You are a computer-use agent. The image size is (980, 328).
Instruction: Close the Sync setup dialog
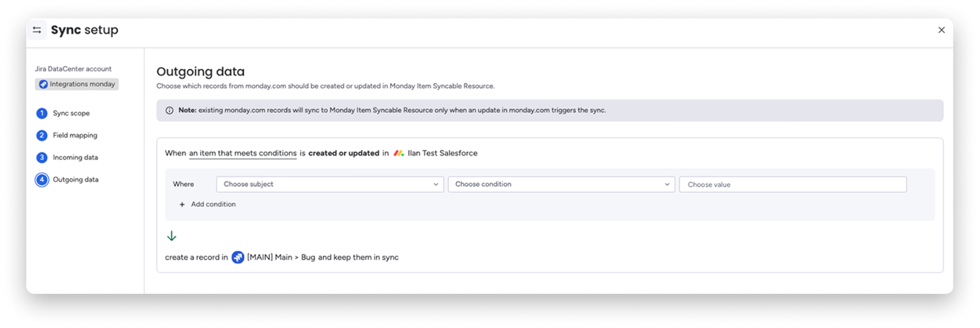(942, 30)
